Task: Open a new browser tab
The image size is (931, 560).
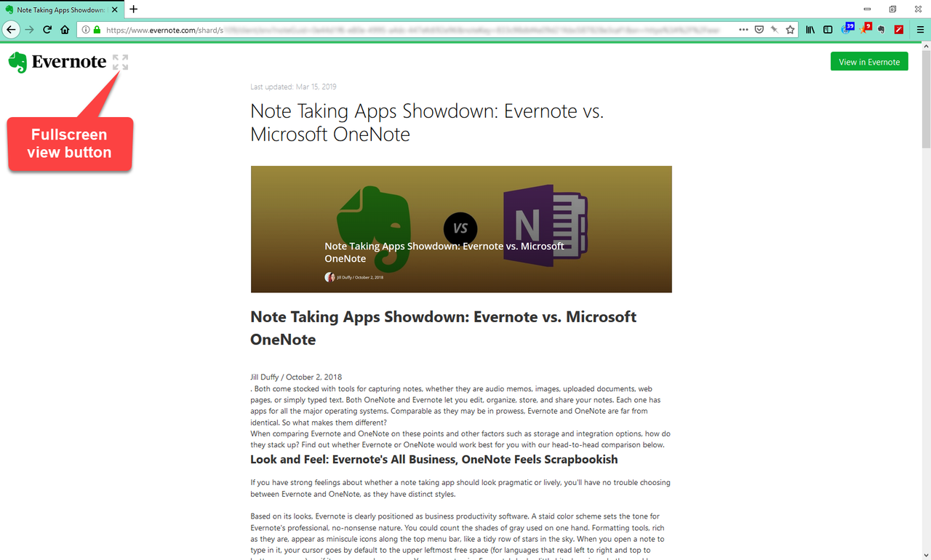Action: (133, 9)
